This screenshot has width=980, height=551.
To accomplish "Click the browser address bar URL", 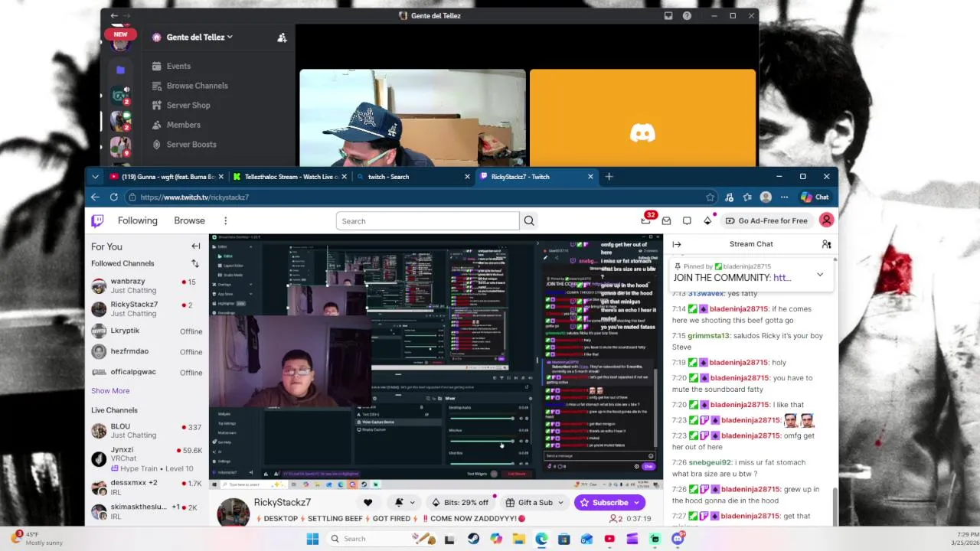I will [x=194, y=197].
